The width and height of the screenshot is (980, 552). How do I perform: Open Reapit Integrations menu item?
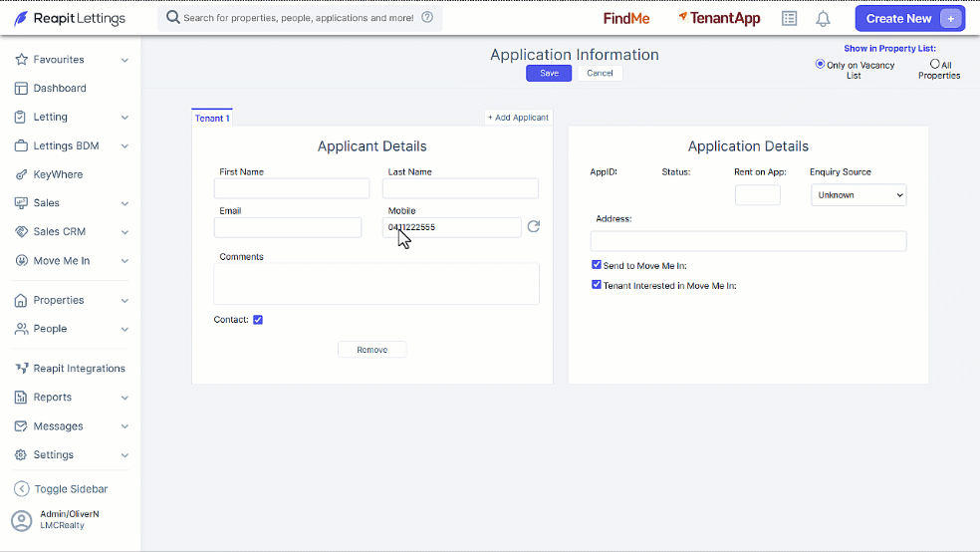click(79, 369)
